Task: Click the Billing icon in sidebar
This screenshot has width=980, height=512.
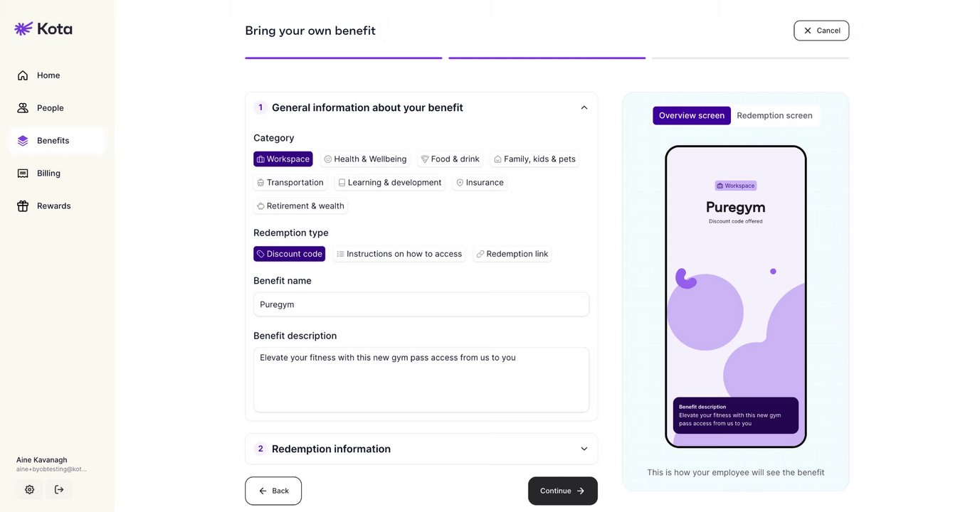Action: tap(23, 174)
